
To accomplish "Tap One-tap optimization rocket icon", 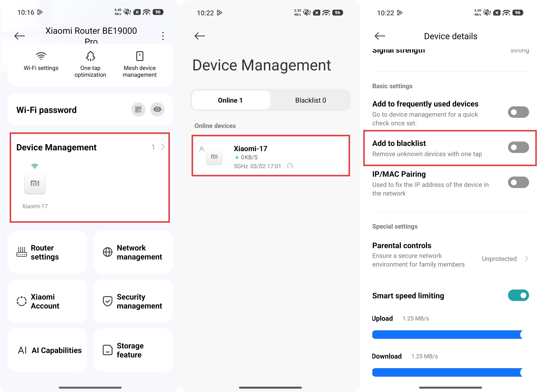I will (x=90, y=56).
